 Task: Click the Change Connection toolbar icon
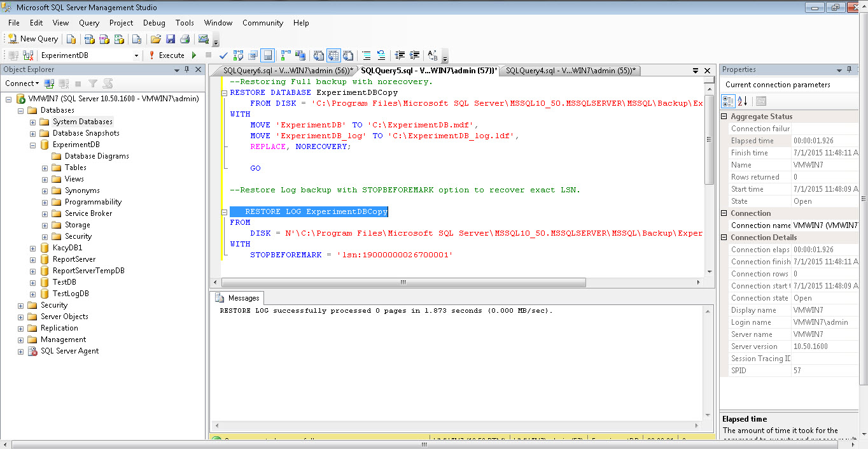click(x=28, y=55)
